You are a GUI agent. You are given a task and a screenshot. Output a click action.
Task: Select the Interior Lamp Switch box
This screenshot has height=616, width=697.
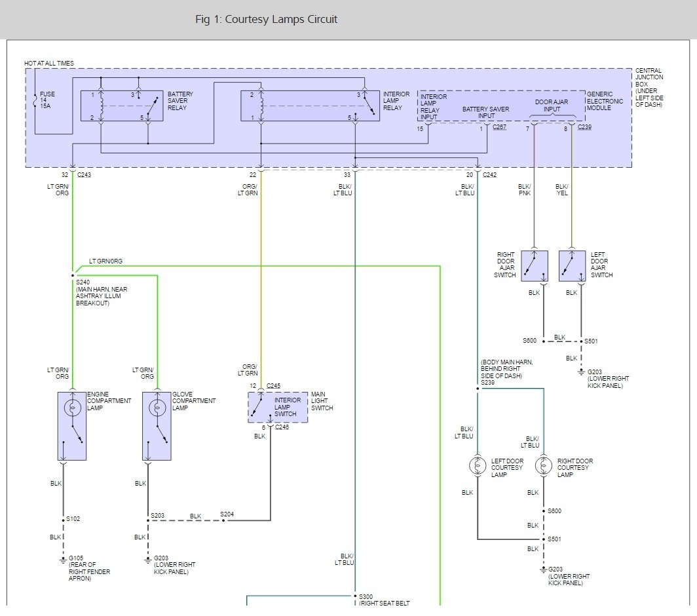[x=278, y=407]
